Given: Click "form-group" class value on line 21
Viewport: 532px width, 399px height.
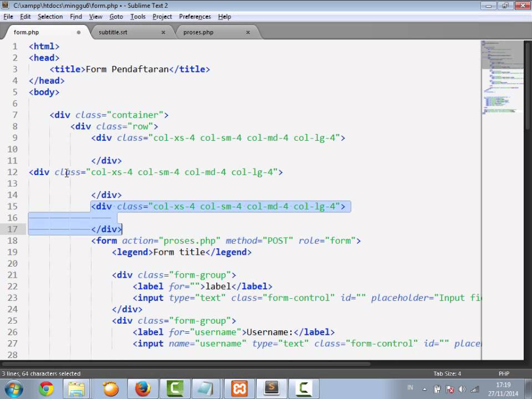Looking at the screenshot, I should [x=200, y=275].
